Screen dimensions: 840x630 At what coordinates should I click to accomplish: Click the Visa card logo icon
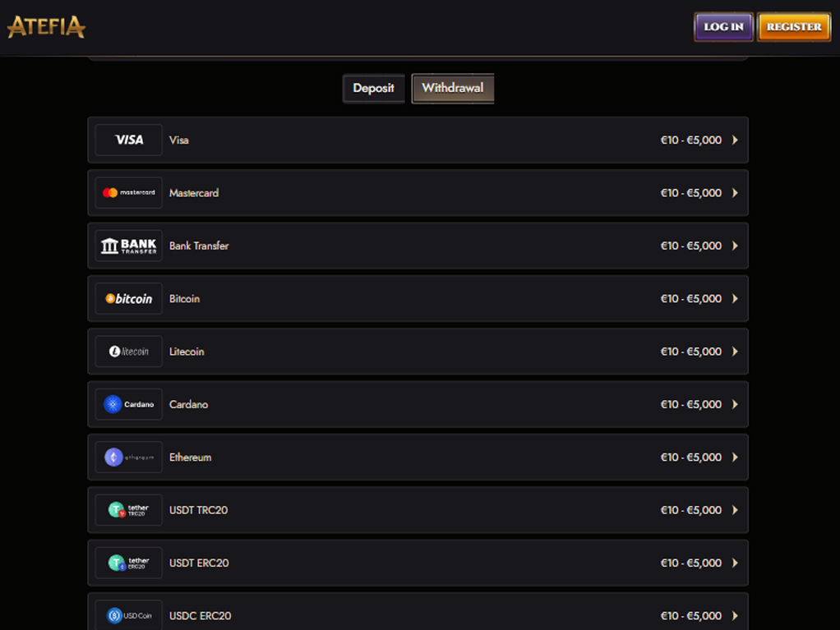point(128,140)
